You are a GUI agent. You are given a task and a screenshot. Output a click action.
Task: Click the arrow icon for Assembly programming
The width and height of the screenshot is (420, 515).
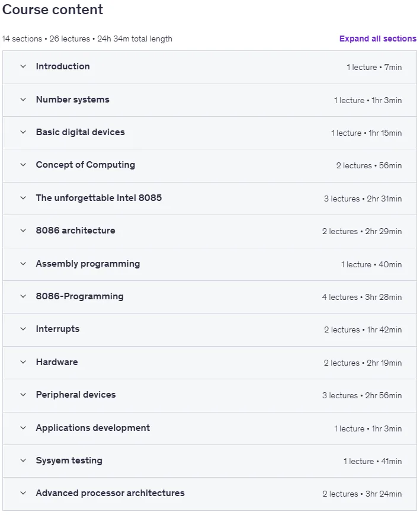pyautogui.click(x=23, y=263)
